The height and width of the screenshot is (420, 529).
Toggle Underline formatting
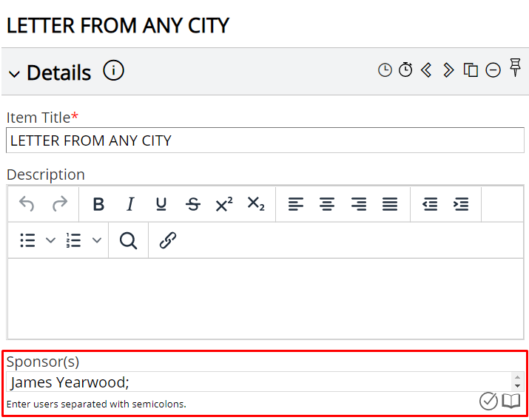[x=161, y=204]
